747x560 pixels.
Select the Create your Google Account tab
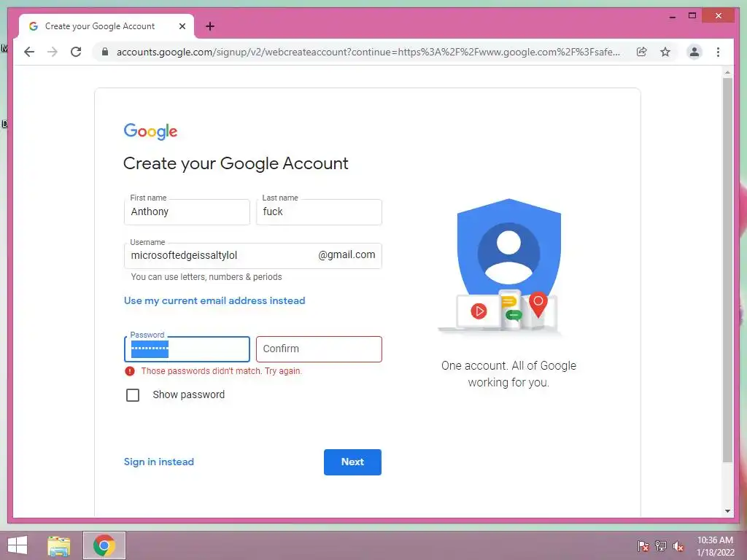(107, 26)
